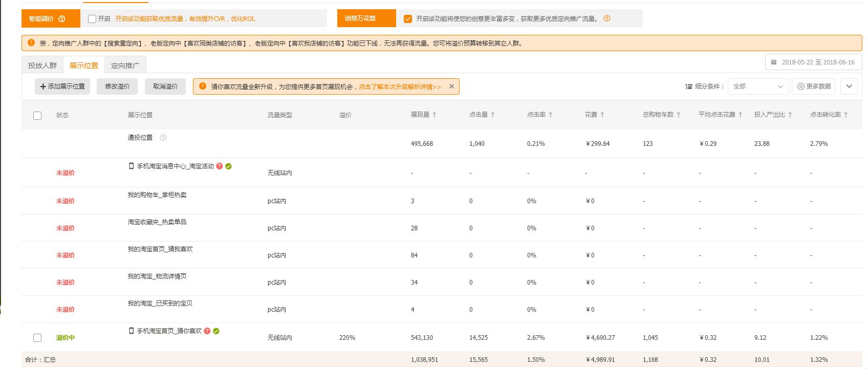868x369 pixels.
Task: Sort by 总购物车数 column arrow
Action: (x=679, y=115)
